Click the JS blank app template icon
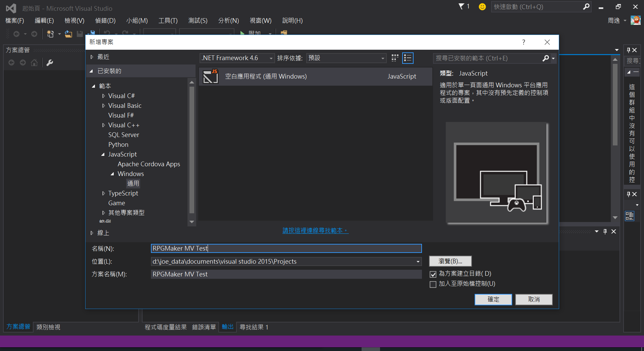Viewport: 644px width, 351px height. tap(211, 76)
